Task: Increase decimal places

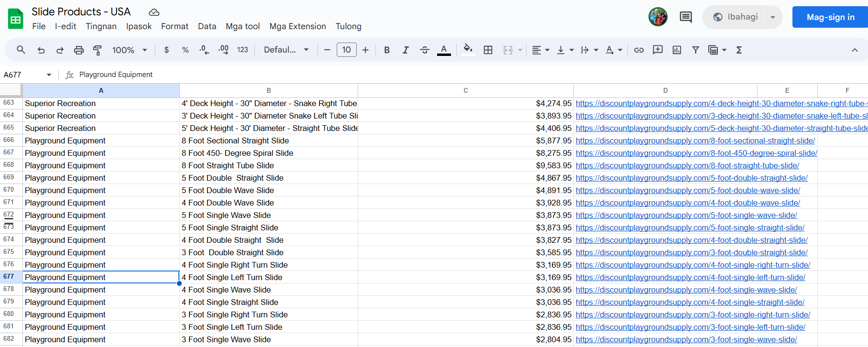Action: (223, 50)
